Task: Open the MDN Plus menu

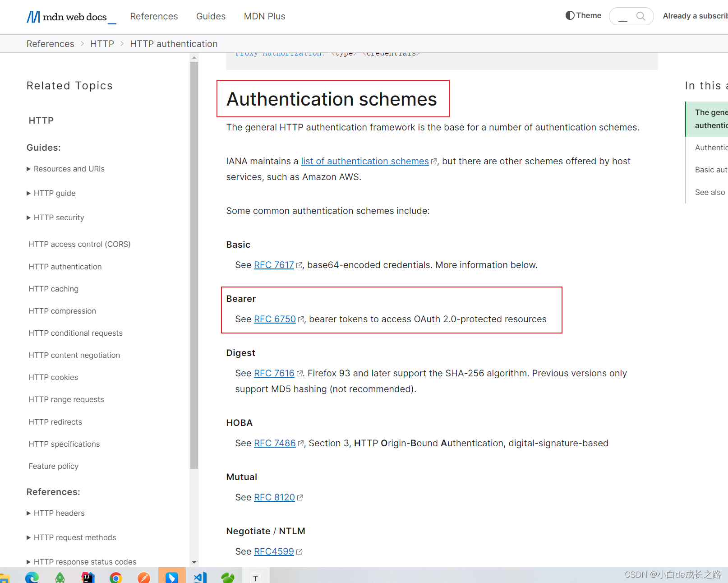Action: coord(264,16)
